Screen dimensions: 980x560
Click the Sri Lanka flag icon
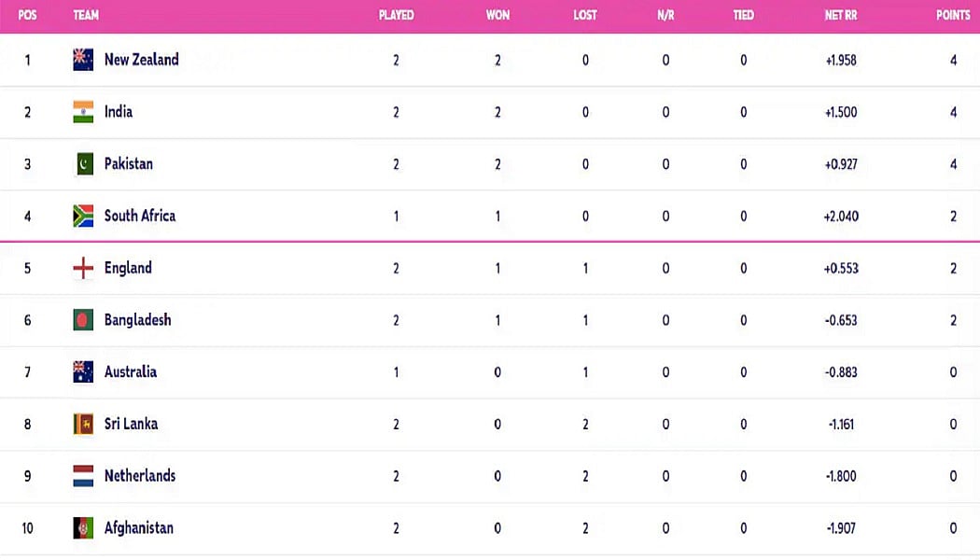pyautogui.click(x=83, y=424)
